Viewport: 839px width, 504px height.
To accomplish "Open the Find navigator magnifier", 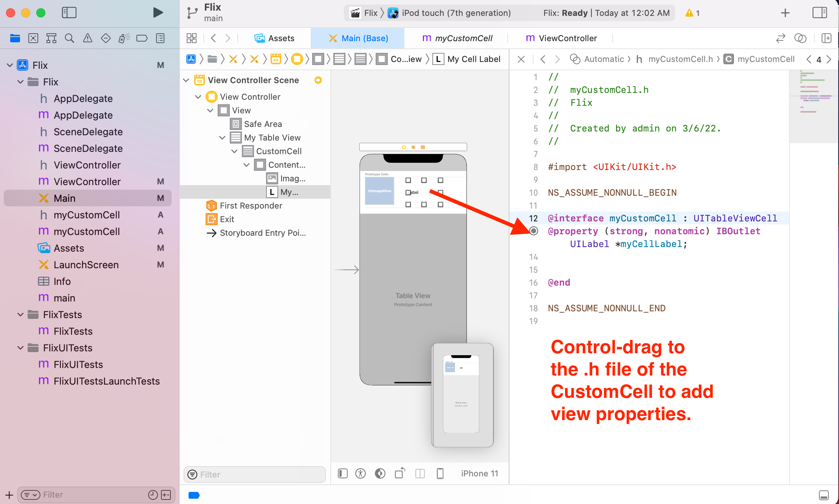I will pyautogui.click(x=70, y=38).
